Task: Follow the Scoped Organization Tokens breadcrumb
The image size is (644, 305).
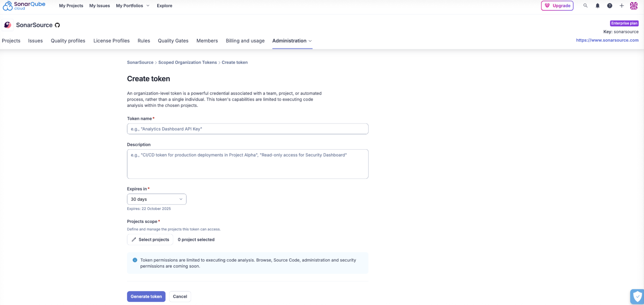Action: [187, 62]
